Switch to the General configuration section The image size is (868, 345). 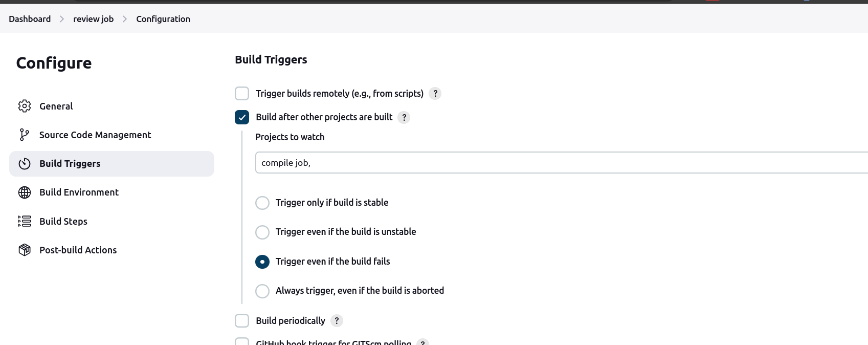point(56,106)
